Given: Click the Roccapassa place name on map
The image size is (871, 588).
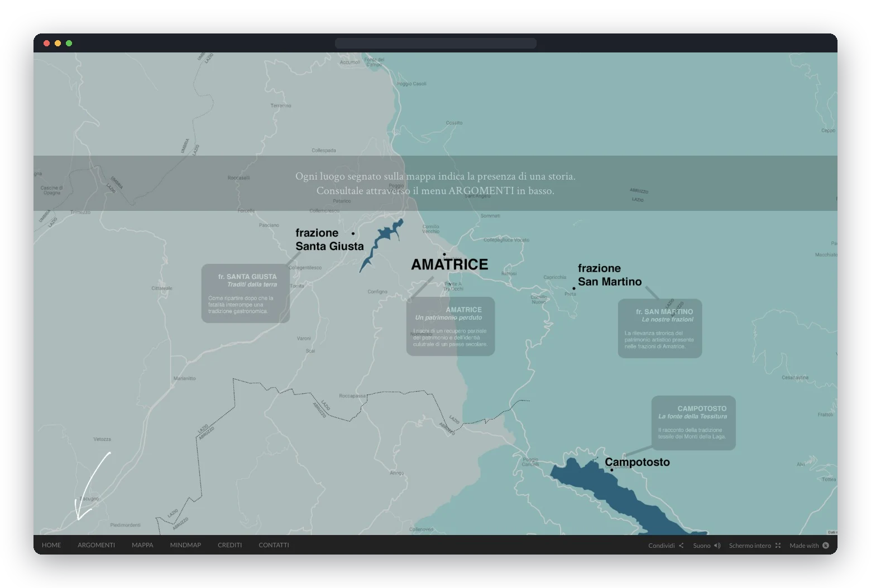Looking at the screenshot, I should (352, 396).
